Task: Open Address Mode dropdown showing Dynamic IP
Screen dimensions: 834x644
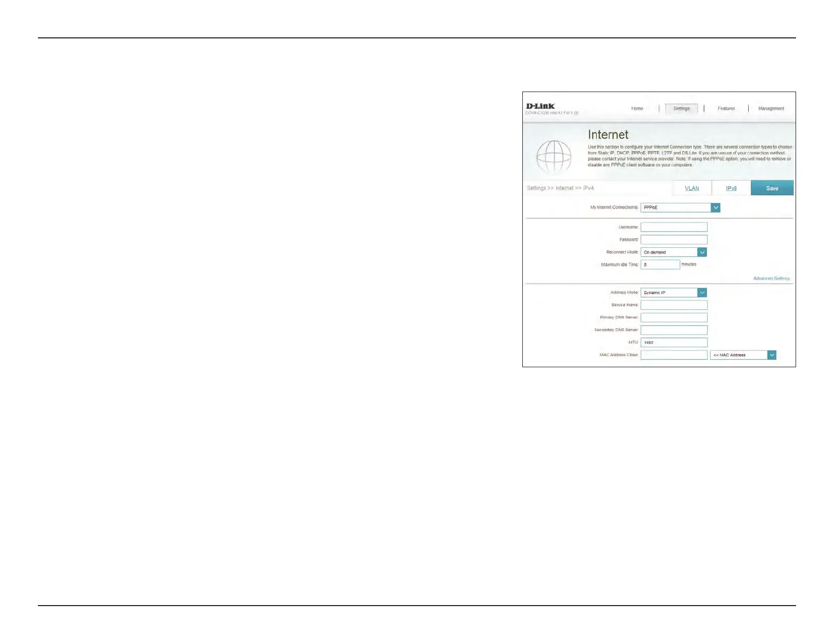Action: pyautogui.click(x=673, y=293)
